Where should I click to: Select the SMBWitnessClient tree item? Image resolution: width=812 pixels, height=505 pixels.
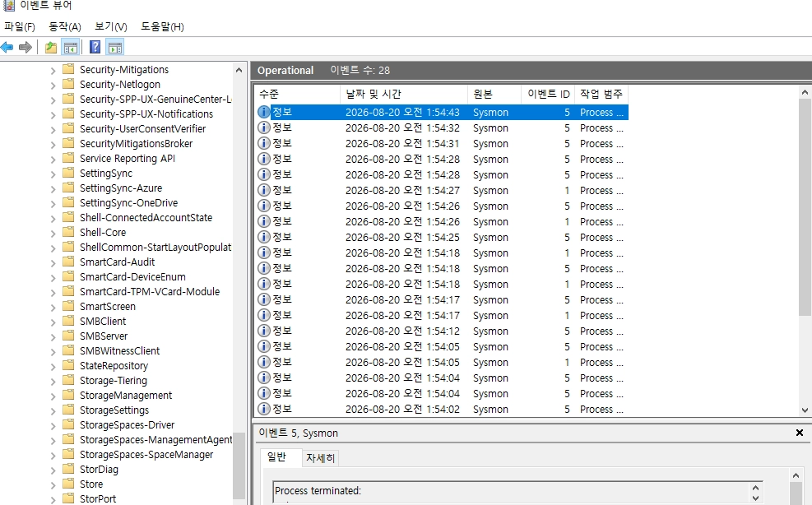click(119, 350)
